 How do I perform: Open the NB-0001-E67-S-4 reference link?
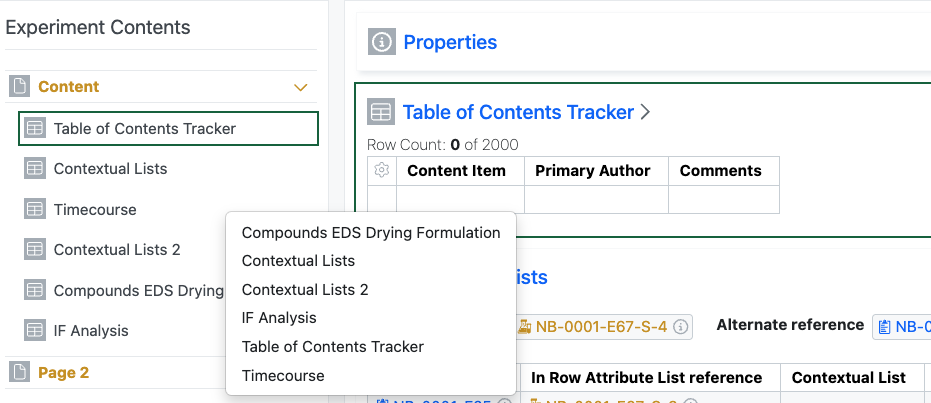(x=601, y=326)
